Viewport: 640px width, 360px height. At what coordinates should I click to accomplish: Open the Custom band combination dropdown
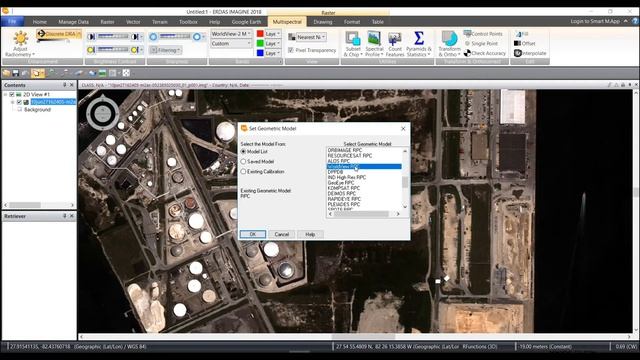[231, 43]
